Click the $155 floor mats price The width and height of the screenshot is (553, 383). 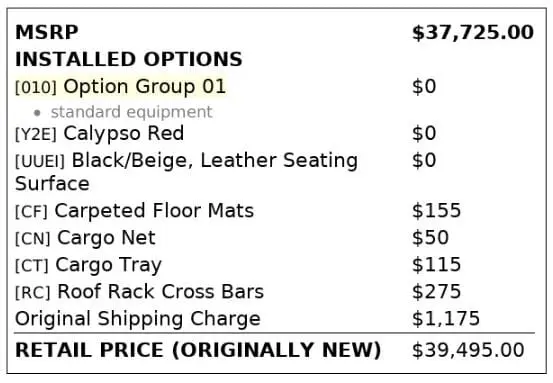point(436,211)
